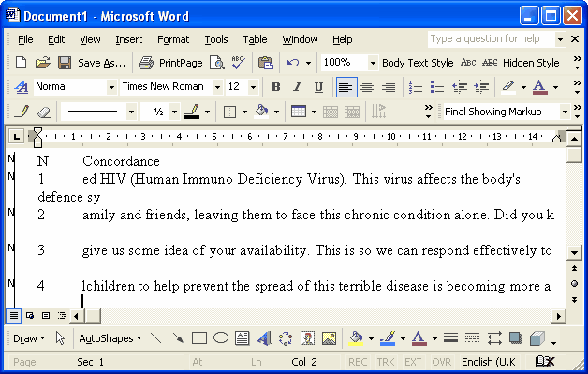588x374 pixels.
Task: Expand the 100% zoom dropdown
Action: (373, 63)
